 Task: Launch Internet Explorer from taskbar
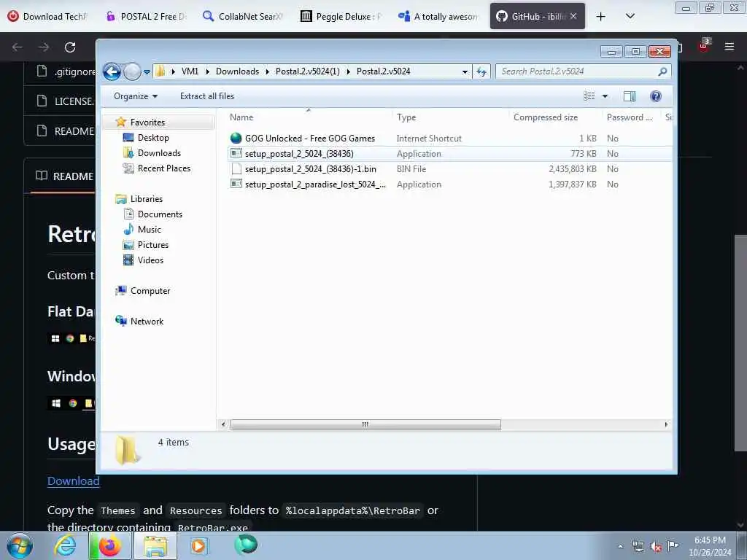tap(65, 545)
